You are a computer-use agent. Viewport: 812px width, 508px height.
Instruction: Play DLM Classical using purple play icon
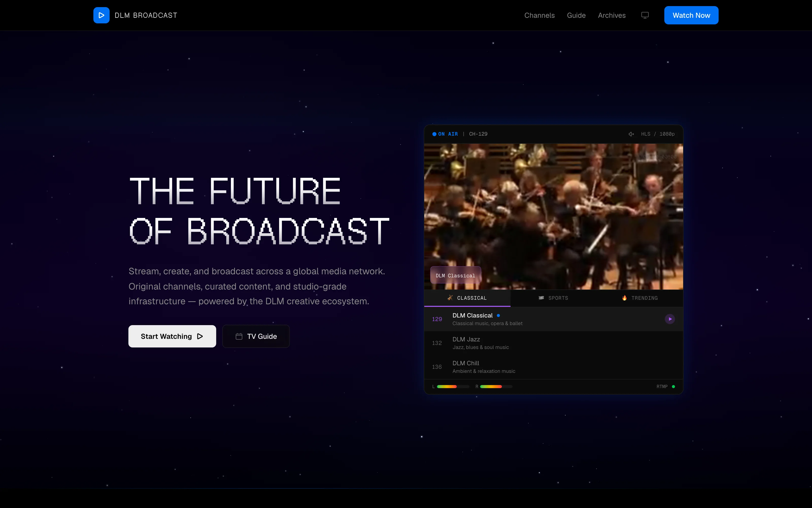(x=670, y=319)
